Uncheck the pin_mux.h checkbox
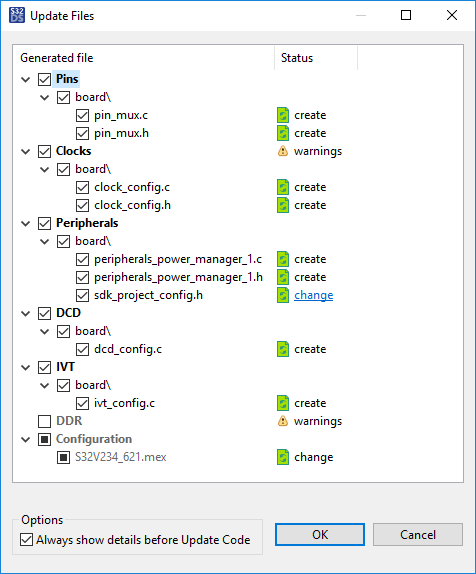Viewport: 476px width, 574px height. pos(82,133)
